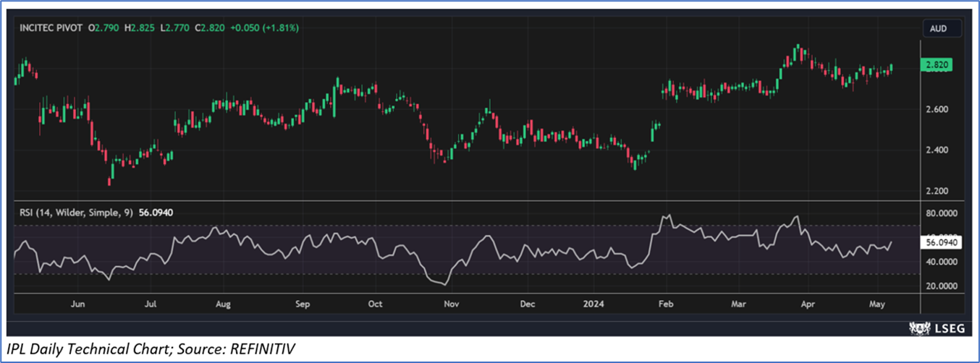Click the 20.0000 level on the RSI axis
The width and height of the screenshot is (980, 363).
point(940,286)
